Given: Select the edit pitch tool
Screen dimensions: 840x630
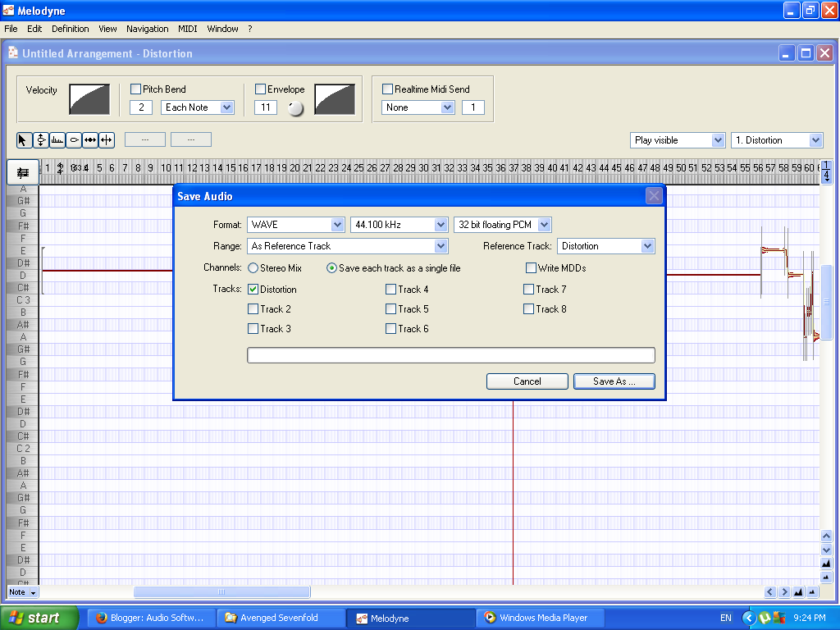Looking at the screenshot, I should click(x=41, y=140).
